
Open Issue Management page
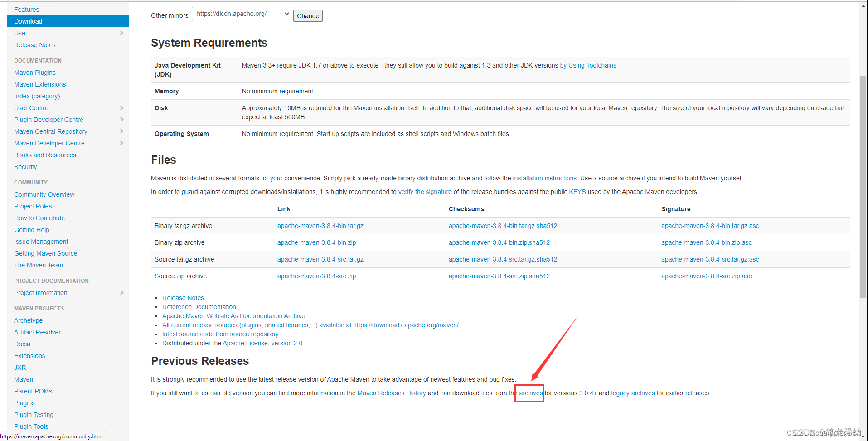41,242
